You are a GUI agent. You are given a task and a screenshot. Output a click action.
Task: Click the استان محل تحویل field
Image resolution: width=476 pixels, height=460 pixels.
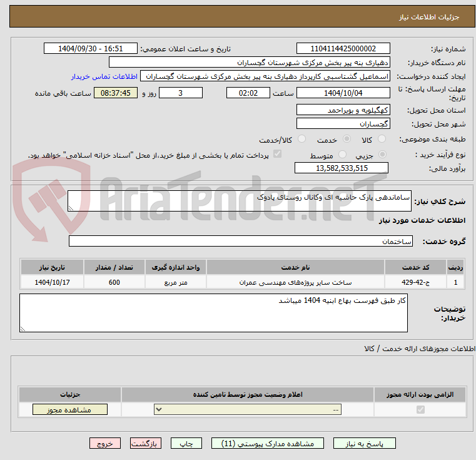click(x=343, y=110)
